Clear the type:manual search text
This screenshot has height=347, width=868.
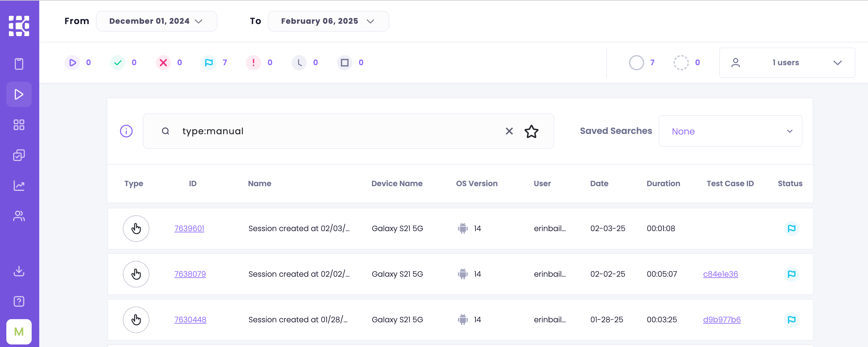(509, 131)
